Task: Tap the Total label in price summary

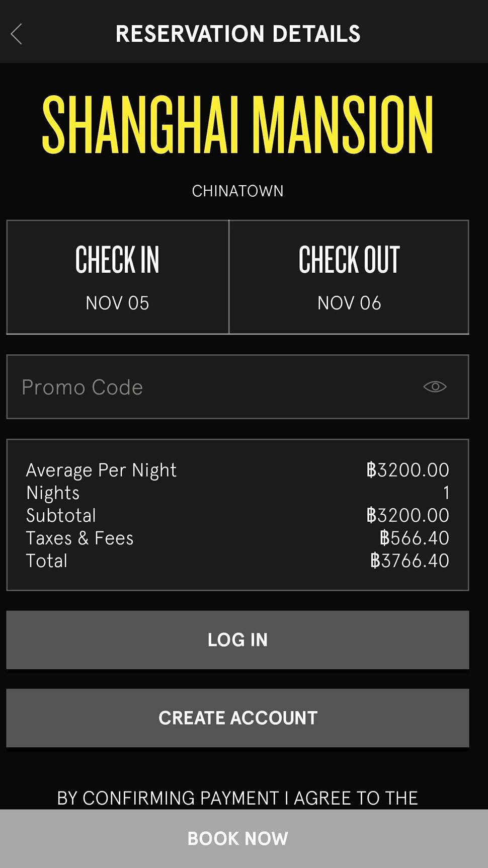Action: (x=47, y=561)
